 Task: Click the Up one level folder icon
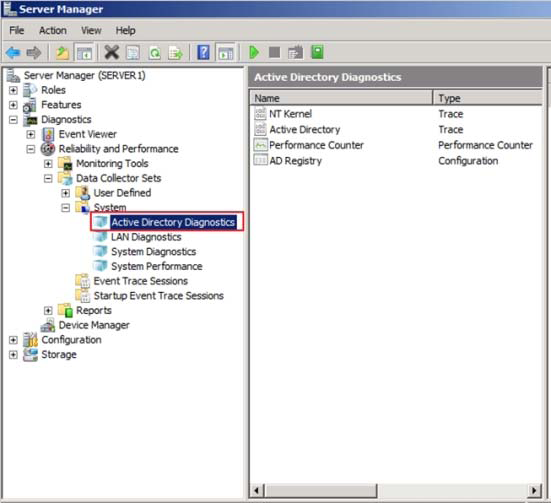pyautogui.click(x=62, y=53)
